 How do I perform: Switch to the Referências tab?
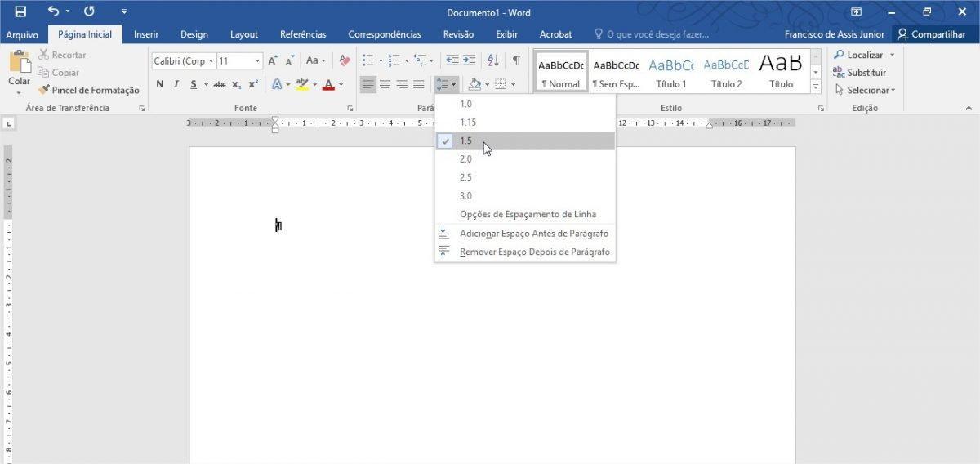[x=303, y=34]
